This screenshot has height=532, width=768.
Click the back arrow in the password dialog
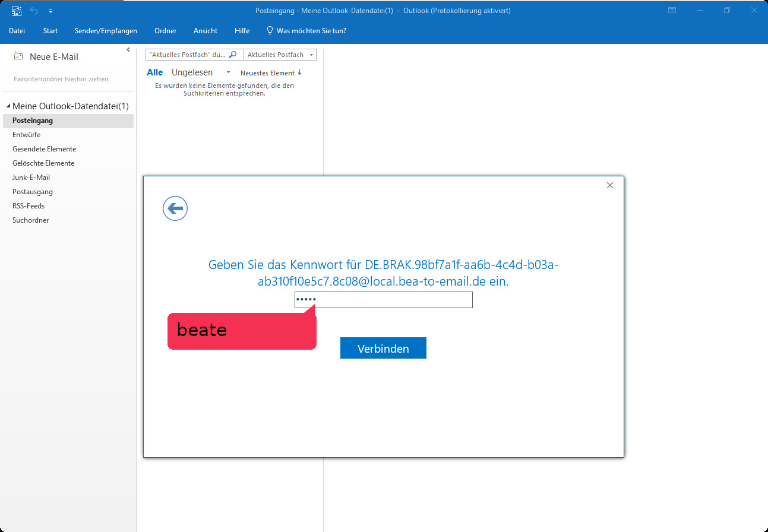175,208
